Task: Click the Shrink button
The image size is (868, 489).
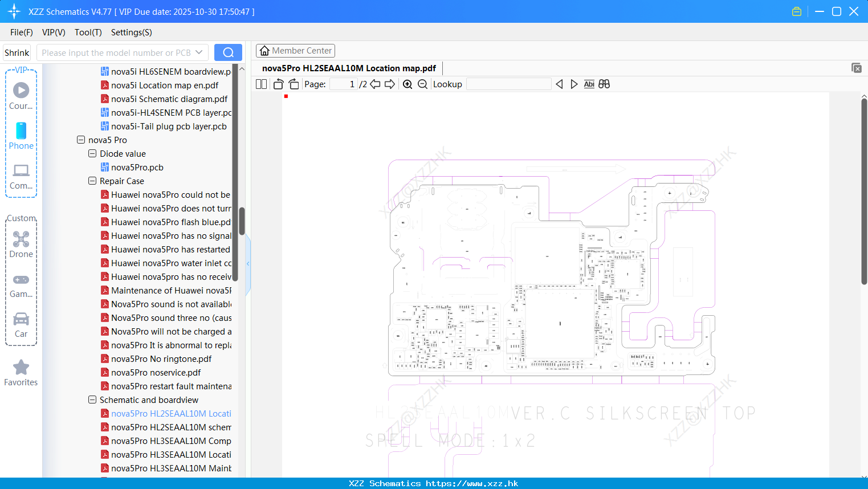Action: pyautogui.click(x=17, y=52)
